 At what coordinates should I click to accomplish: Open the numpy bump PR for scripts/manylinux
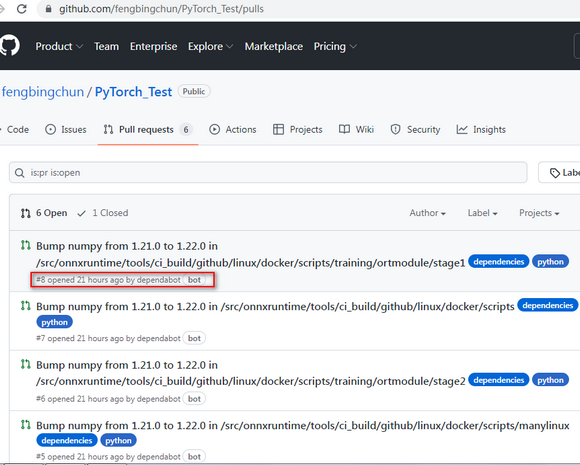tap(303, 425)
